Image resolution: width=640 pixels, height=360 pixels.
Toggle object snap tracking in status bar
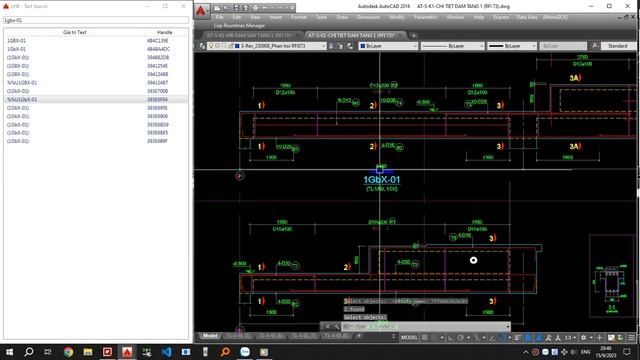tap(492, 338)
